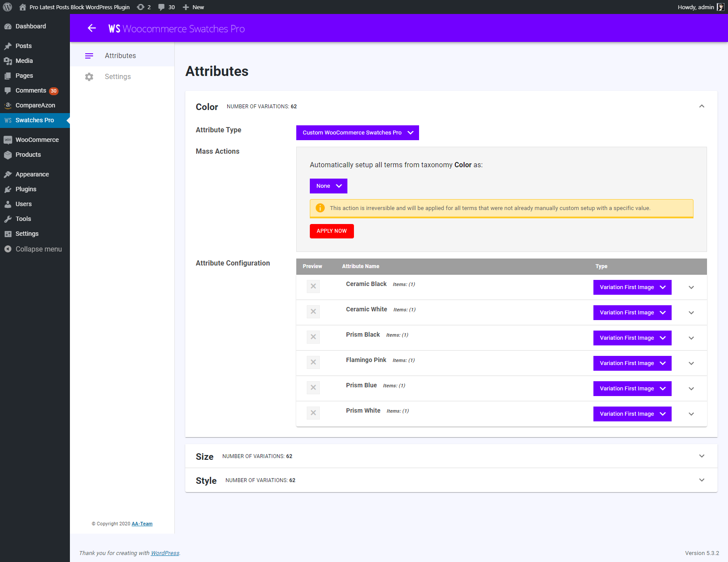
Task: Open the comments bubble icon showing 30
Action: point(162,7)
